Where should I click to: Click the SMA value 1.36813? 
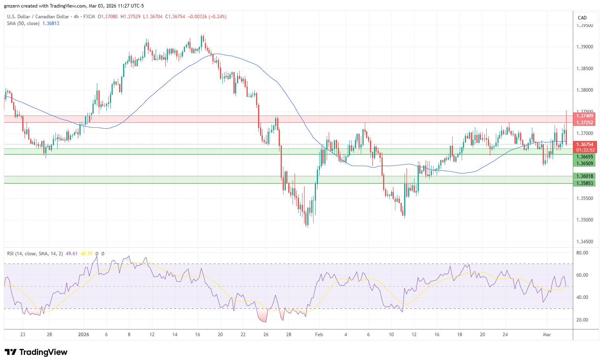[x=50, y=23]
